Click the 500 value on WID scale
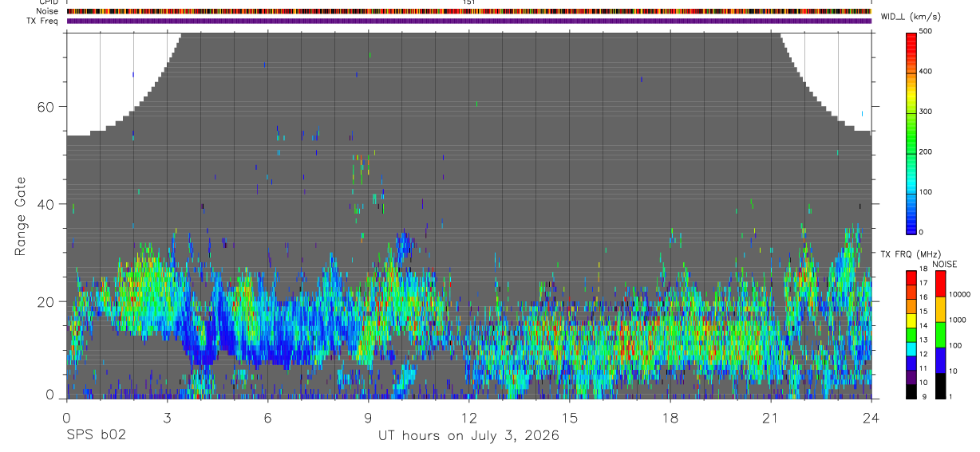980x452 pixels. 926,31
